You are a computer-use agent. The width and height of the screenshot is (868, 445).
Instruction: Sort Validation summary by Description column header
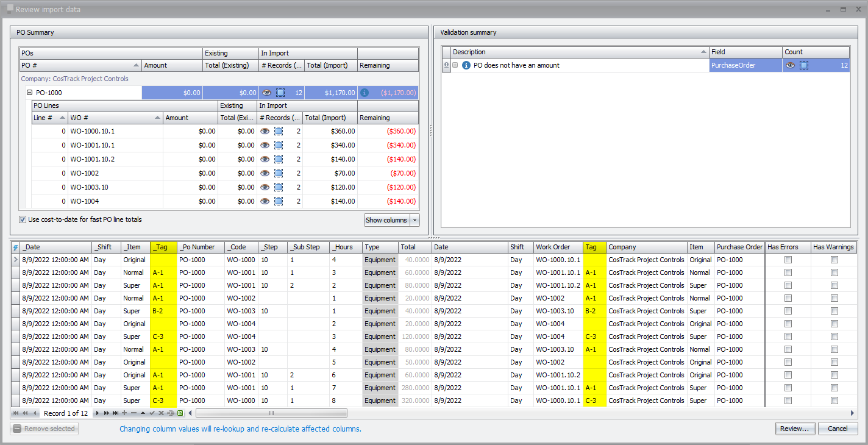580,52
